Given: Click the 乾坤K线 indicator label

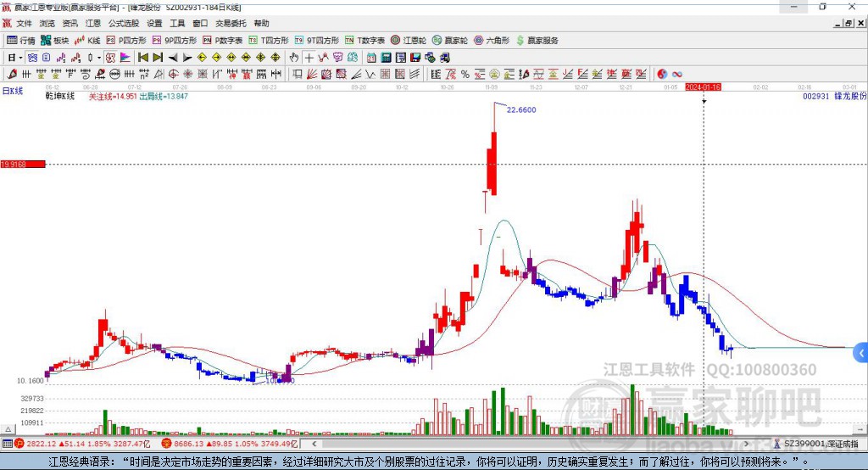Looking at the screenshot, I should [60, 96].
